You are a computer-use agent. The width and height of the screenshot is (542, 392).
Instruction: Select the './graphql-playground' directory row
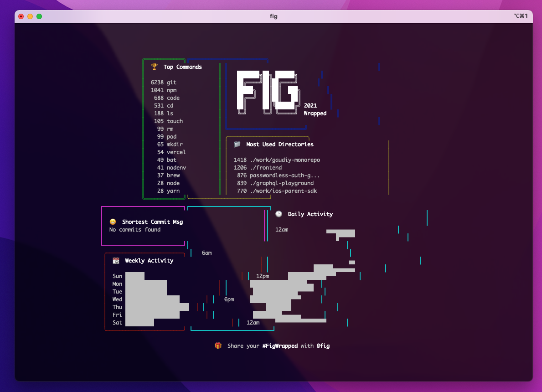[275, 183]
